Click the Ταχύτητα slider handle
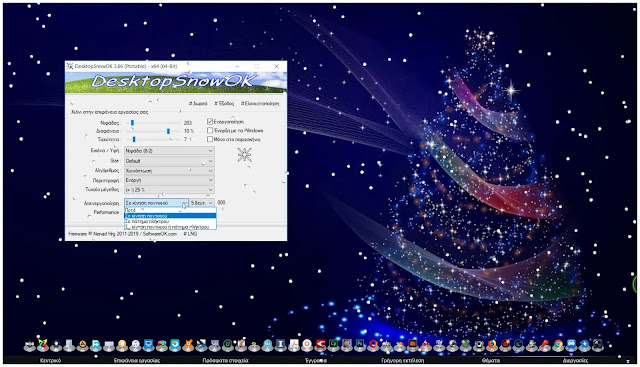 134,140
